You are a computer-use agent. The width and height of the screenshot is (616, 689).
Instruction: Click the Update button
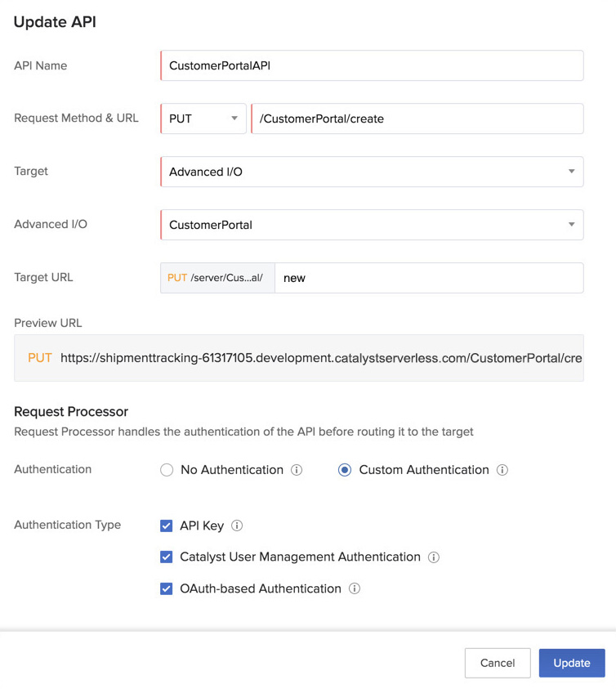tap(572, 663)
